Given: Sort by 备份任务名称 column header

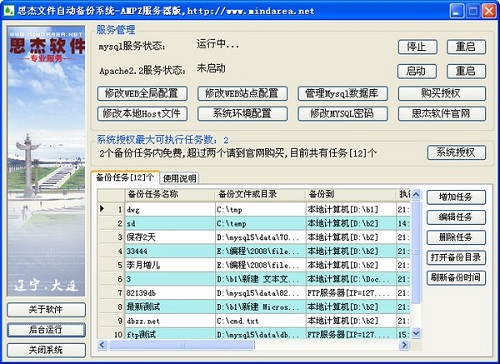Looking at the screenshot, I should [x=170, y=194].
